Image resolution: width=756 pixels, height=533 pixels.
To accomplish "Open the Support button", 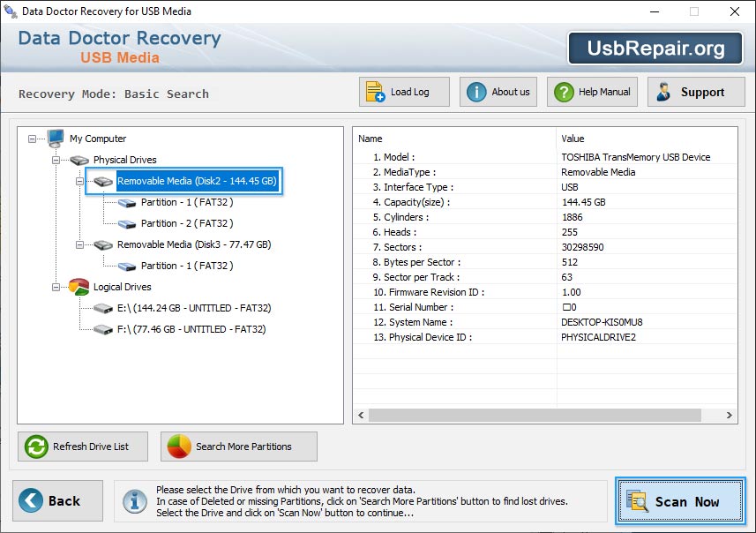I will [x=696, y=92].
